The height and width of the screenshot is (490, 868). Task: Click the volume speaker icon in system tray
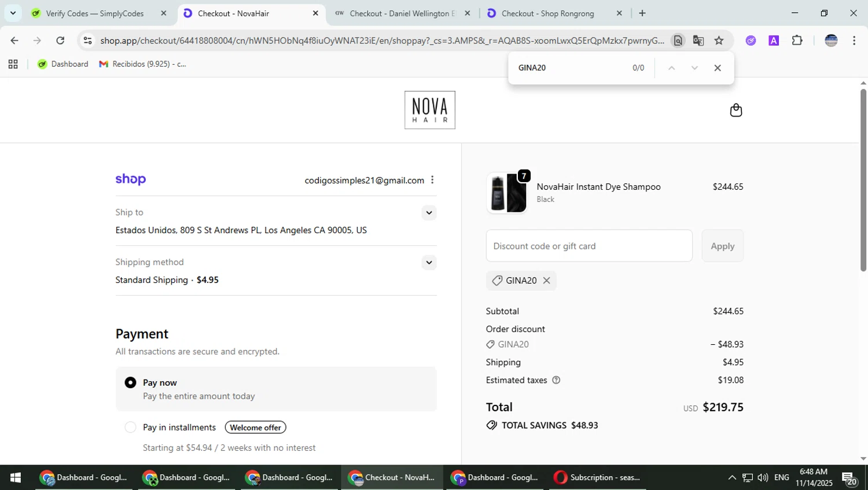pyautogui.click(x=763, y=477)
